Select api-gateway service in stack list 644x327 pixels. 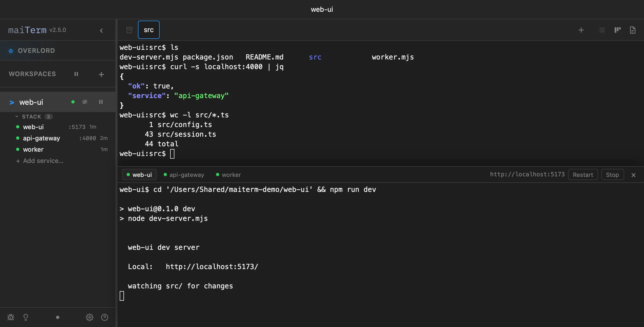(58, 138)
